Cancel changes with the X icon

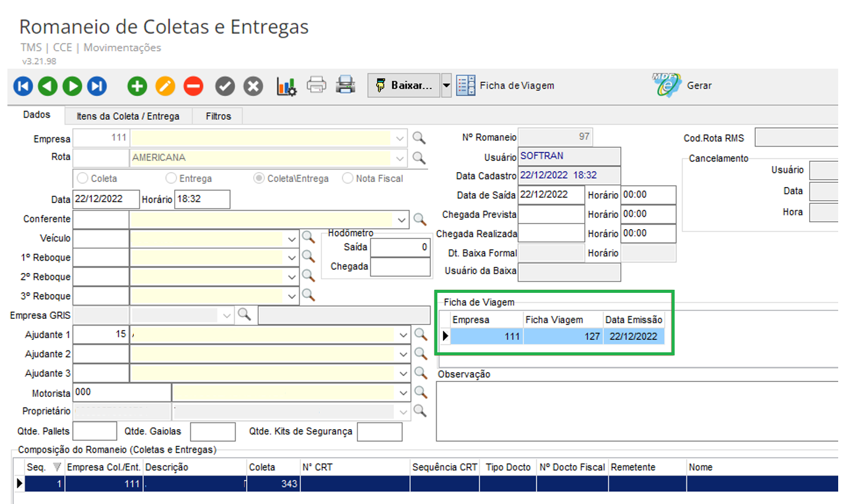pyautogui.click(x=253, y=86)
